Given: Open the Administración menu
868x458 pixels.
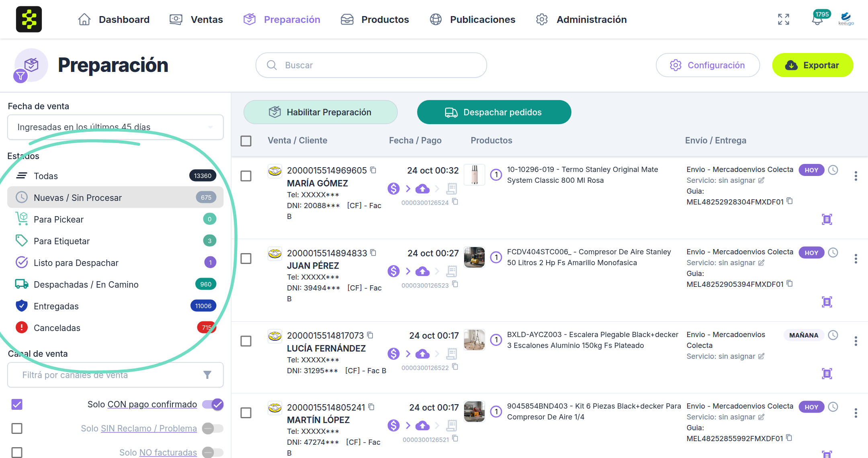Looking at the screenshot, I should [x=581, y=19].
